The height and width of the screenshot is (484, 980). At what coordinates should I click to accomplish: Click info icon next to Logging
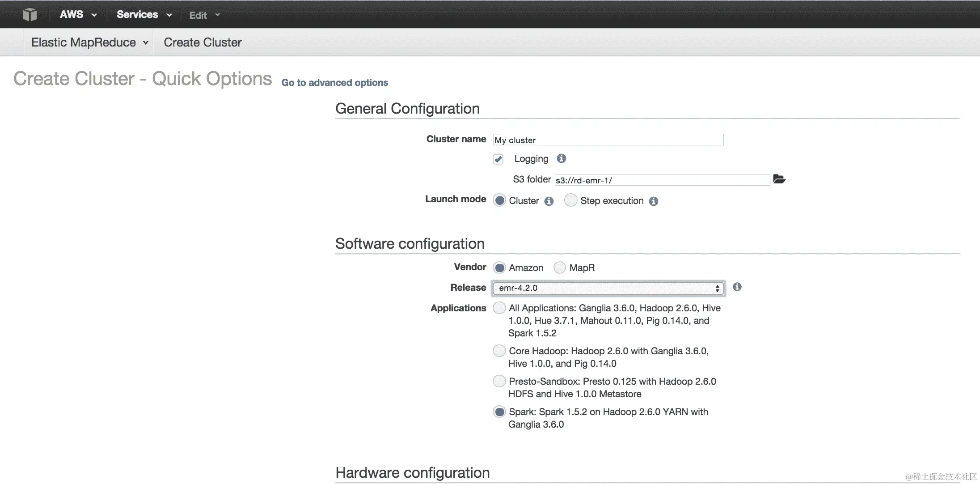pyautogui.click(x=562, y=158)
